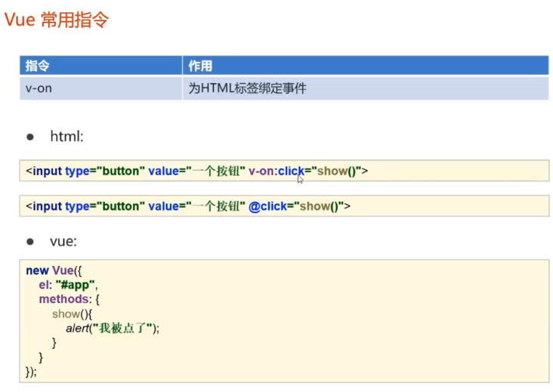Click the "vue:" bullet label
The width and height of the screenshot is (553, 392).
pos(63,242)
